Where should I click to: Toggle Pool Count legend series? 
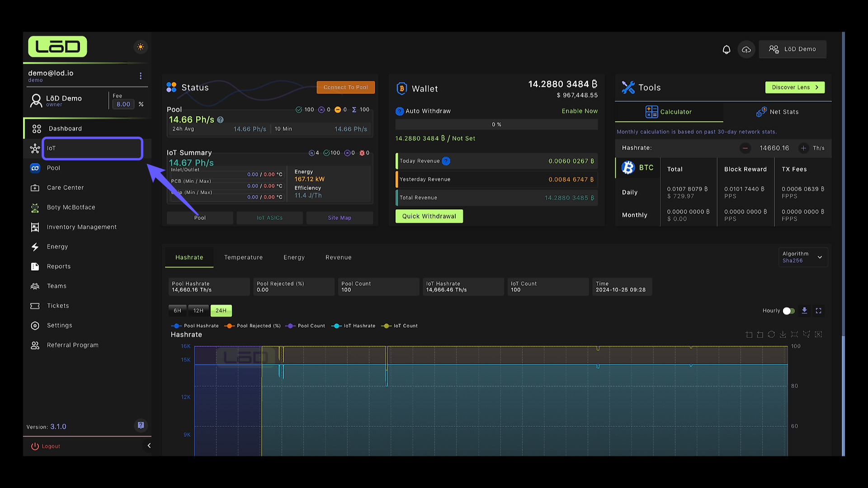click(x=305, y=326)
